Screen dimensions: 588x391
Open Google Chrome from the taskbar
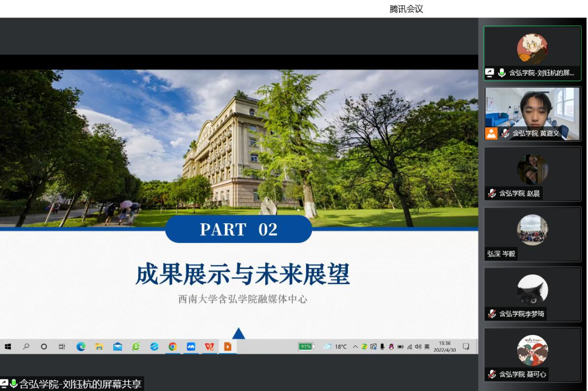(173, 346)
